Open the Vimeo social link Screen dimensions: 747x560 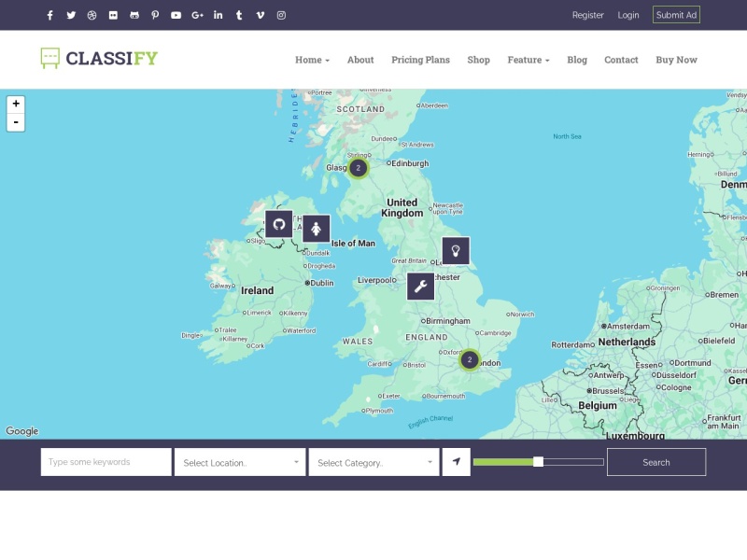(x=261, y=15)
